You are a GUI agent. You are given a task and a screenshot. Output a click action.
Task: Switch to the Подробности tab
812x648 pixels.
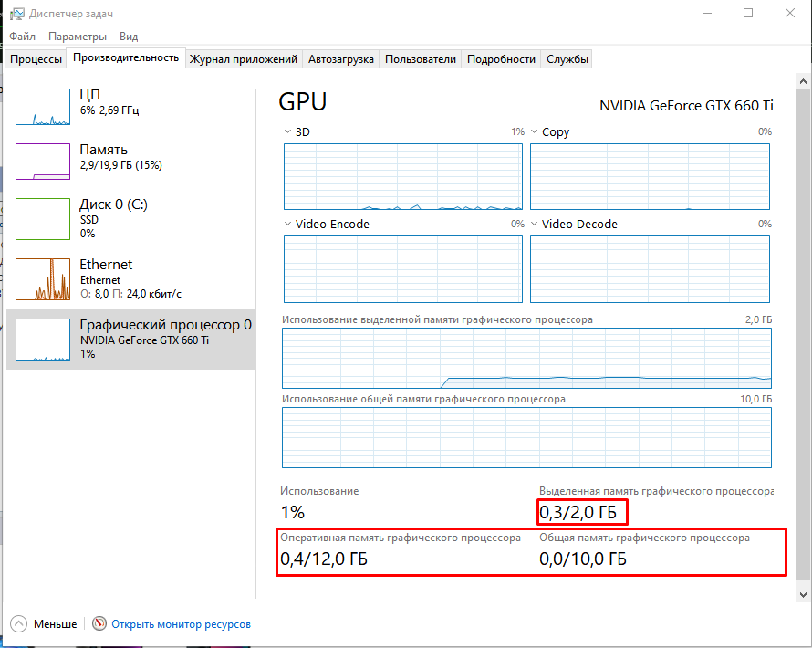coord(501,59)
